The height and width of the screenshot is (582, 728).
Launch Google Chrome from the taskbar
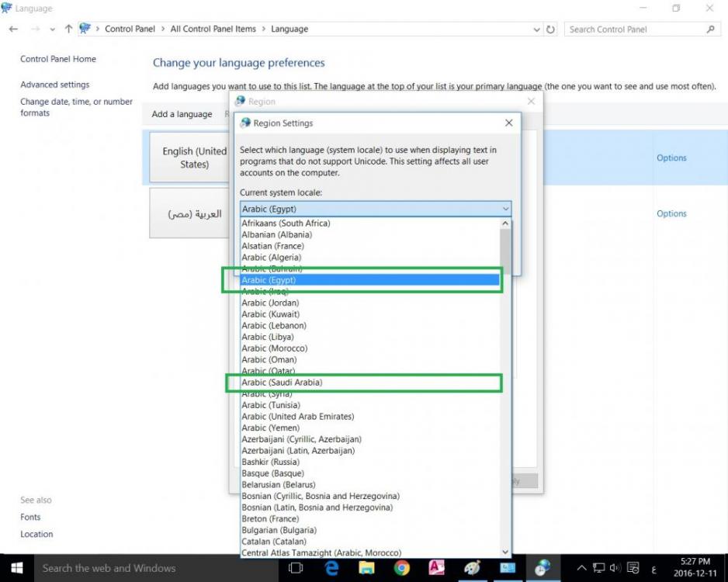tap(401, 568)
